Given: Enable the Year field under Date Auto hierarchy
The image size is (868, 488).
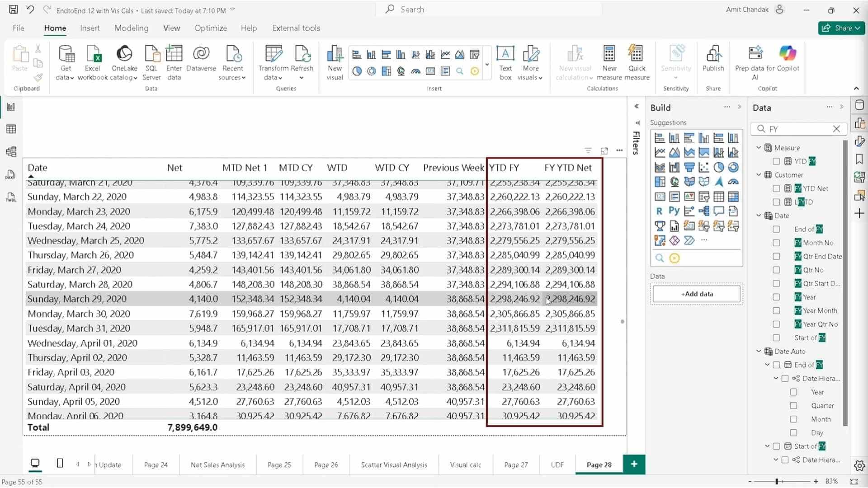Looking at the screenshot, I should [x=793, y=392].
